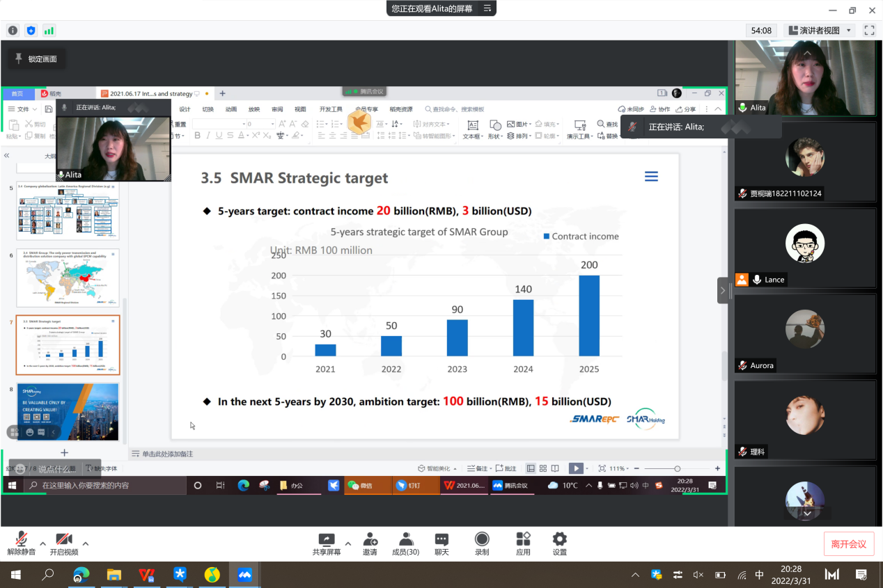Image resolution: width=883 pixels, height=588 pixels.
Task: Check the green network signal icon
Action: coord(49,31)
